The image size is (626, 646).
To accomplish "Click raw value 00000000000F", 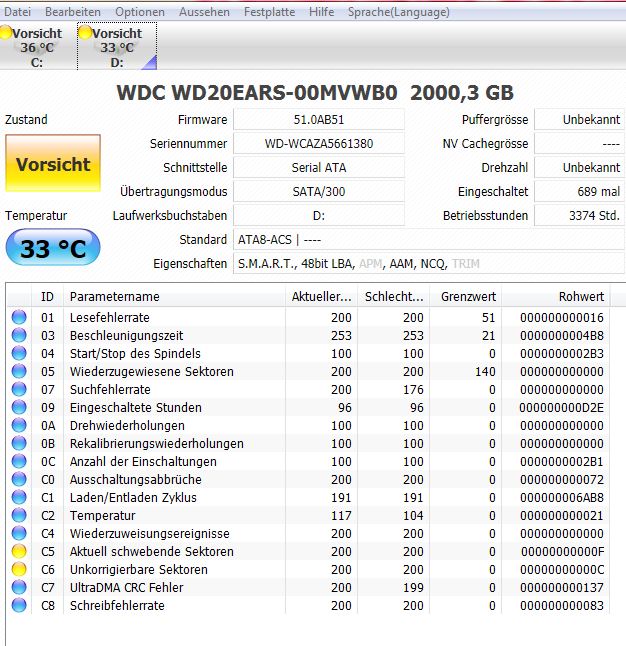I will [x=562, y=552].
